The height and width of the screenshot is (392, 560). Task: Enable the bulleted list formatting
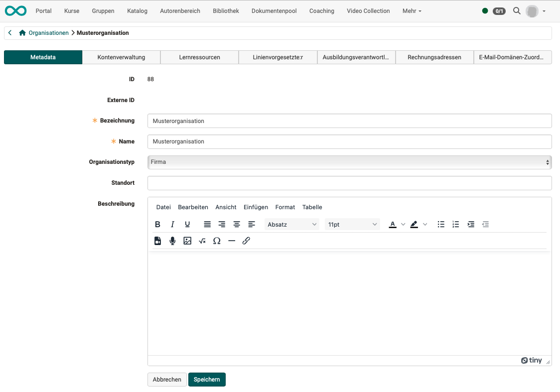click(441, 224)
